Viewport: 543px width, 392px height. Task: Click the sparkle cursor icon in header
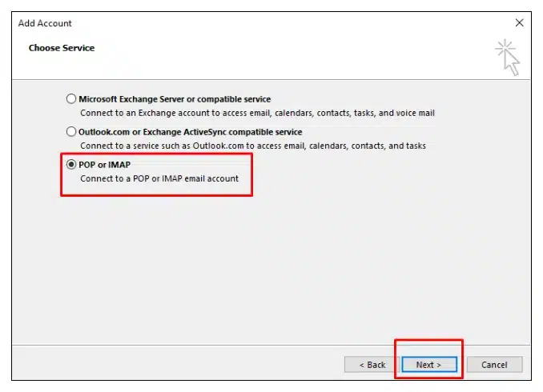tap(508, 58)
